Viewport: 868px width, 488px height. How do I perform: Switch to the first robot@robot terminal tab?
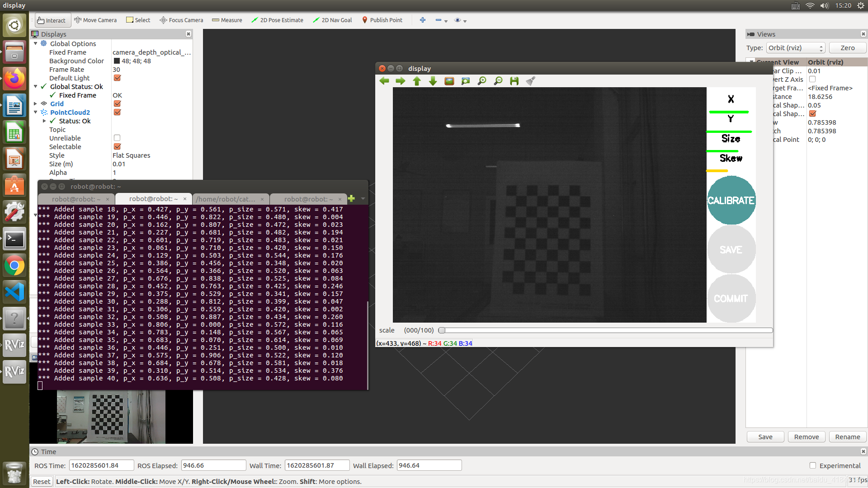tap(76, 199)
